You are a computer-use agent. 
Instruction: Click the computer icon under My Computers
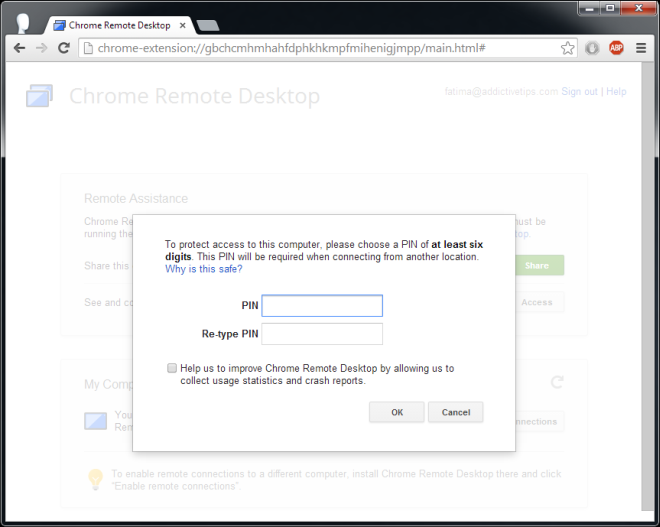96,421
